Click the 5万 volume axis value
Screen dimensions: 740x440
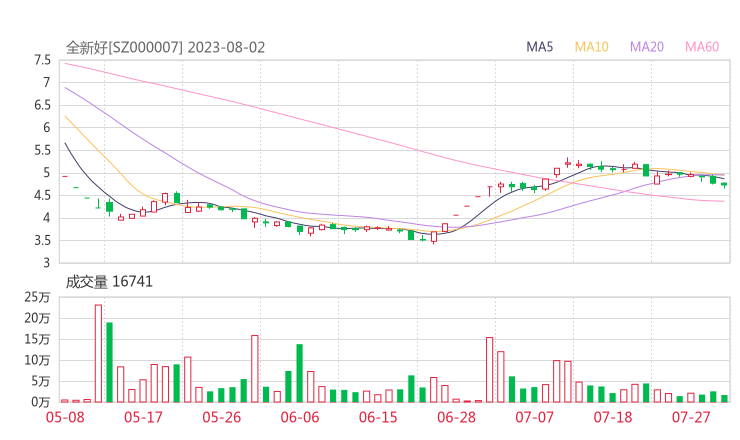41,381
